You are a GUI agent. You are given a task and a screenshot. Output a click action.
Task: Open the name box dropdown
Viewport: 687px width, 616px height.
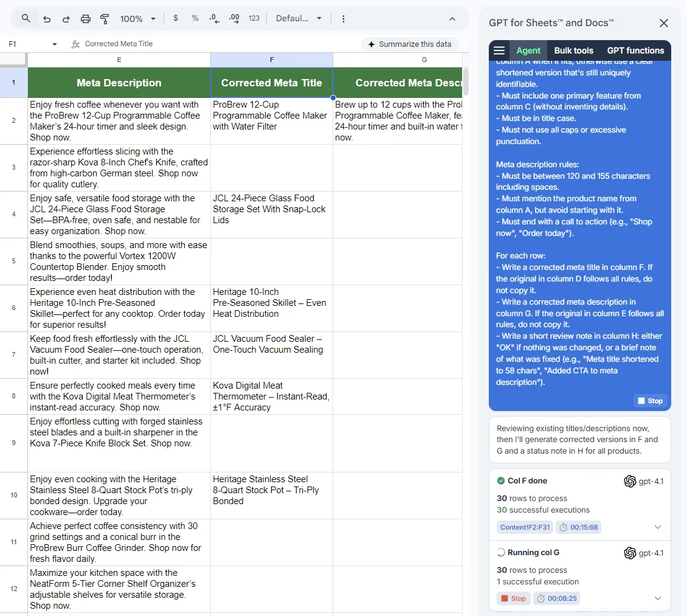[54, 44]
